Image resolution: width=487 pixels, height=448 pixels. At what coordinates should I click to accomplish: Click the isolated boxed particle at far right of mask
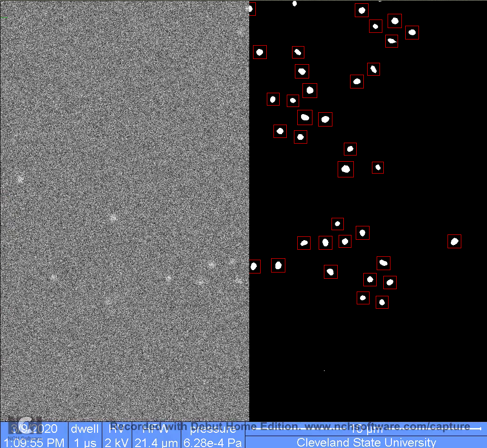tap(454, 242)
